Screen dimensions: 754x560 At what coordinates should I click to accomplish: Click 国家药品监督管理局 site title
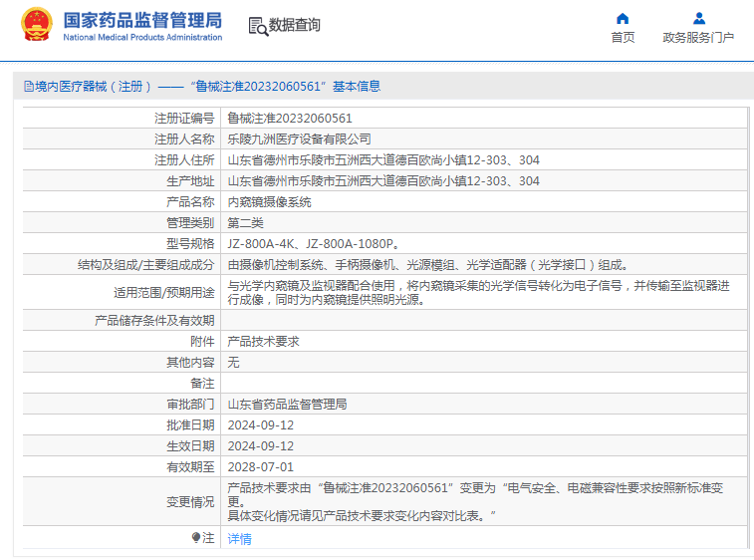[142, 20]
